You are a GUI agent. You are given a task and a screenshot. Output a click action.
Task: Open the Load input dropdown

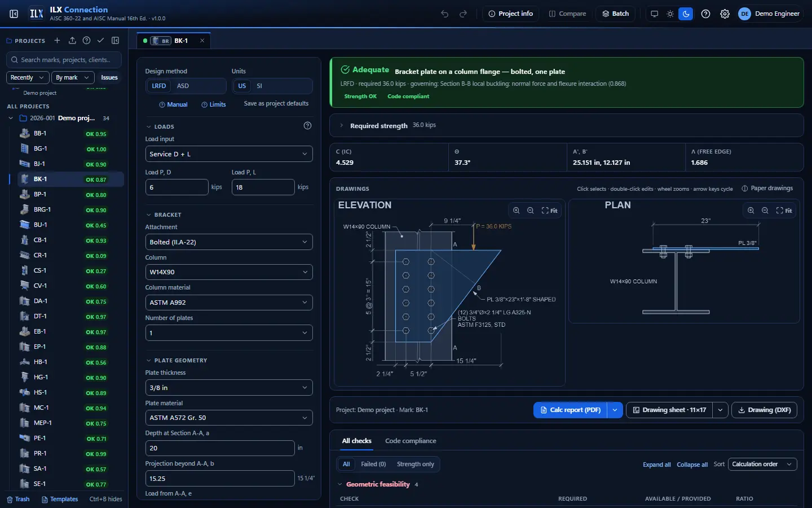[x=229, y=154]
